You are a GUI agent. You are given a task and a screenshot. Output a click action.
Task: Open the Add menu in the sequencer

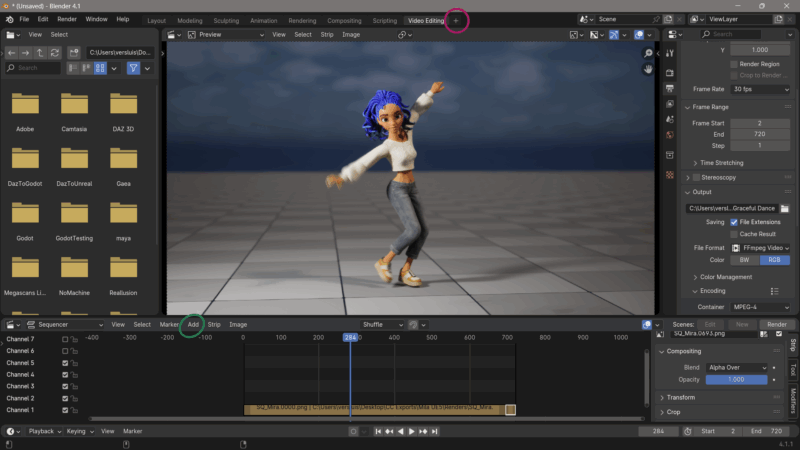[193, 324]
